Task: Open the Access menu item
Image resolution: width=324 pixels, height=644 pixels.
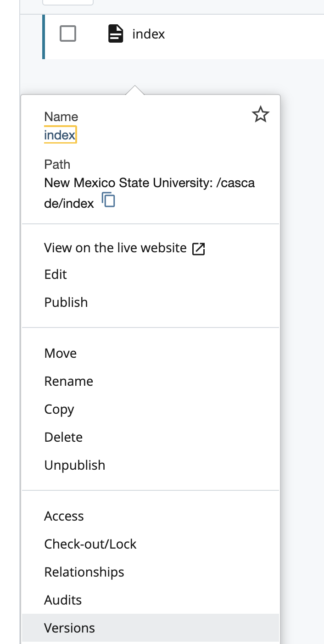Action: pyautogui.click(x=64, y=516)
